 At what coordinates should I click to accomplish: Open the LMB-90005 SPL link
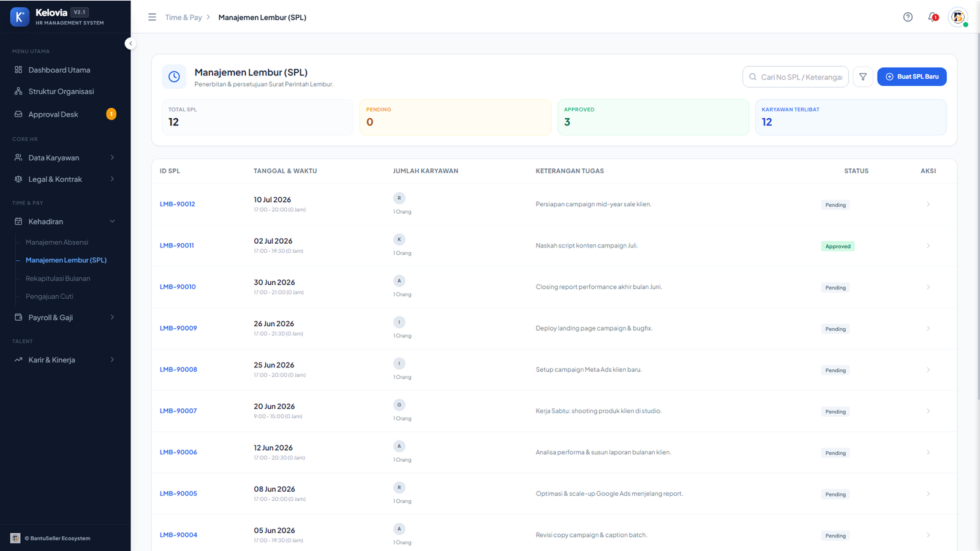pos(178,493)
